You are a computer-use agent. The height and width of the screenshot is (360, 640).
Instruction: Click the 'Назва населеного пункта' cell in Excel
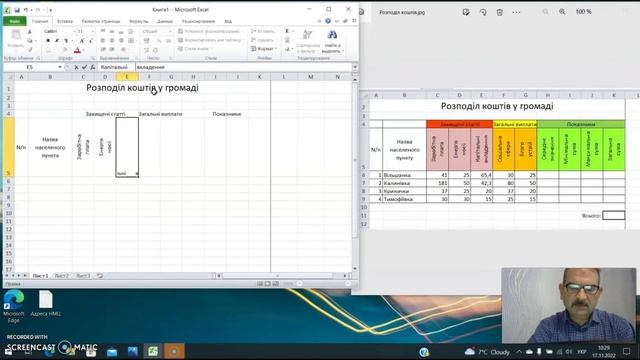(50, 147)
